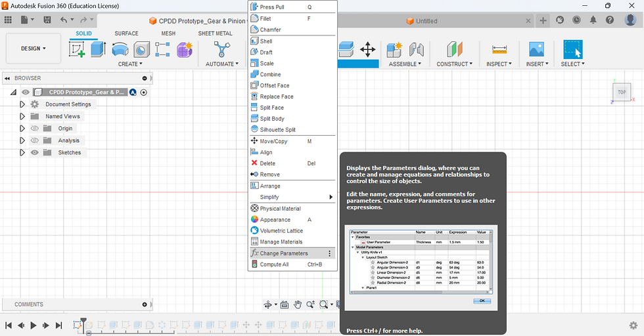The height and width of the screenshot is (336, 644).
Task: Open the INSPECT dropdown menu
Action: (x=499, y=64)
